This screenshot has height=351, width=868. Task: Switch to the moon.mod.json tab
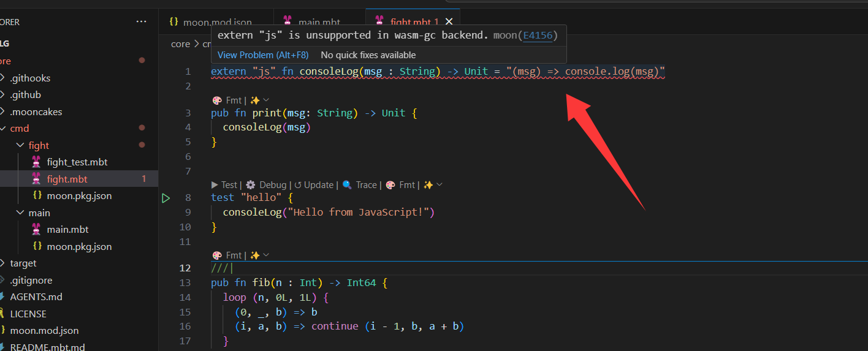210,22
